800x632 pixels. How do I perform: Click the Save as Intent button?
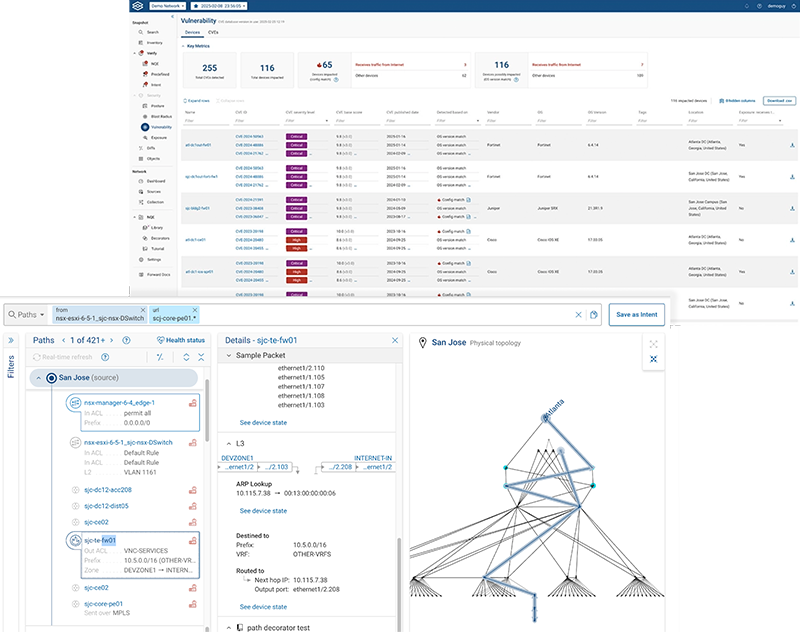pyautogui.click(x=637, y=314)
